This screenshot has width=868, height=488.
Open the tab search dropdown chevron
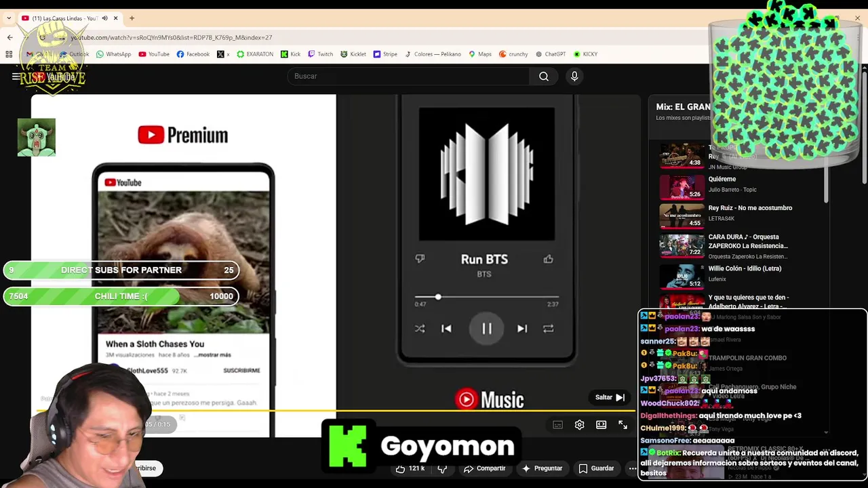9,18
